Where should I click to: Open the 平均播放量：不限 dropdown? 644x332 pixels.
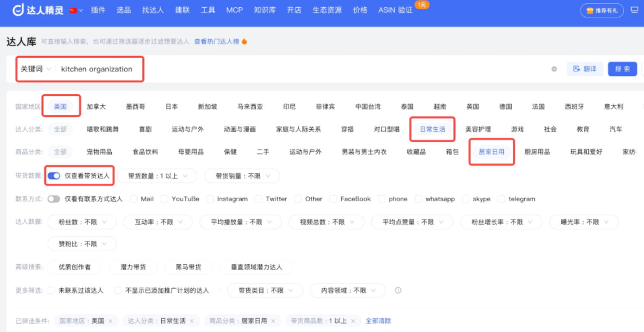[x=240, y=222]
